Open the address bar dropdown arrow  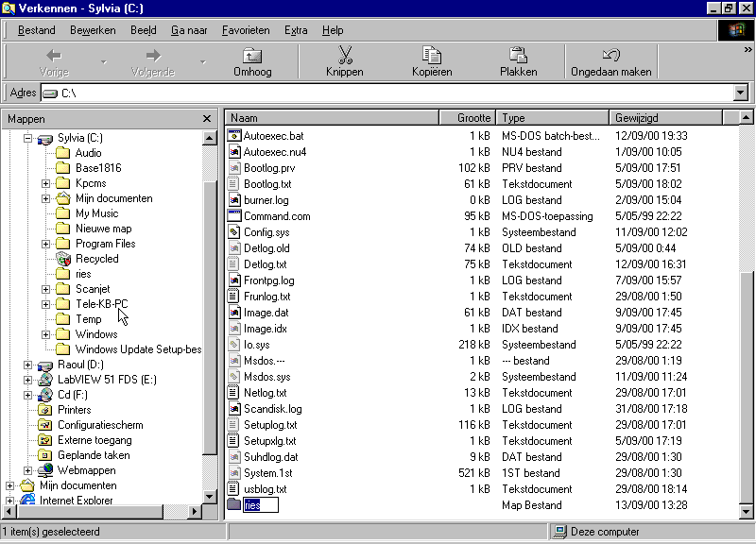click(740, 93)
